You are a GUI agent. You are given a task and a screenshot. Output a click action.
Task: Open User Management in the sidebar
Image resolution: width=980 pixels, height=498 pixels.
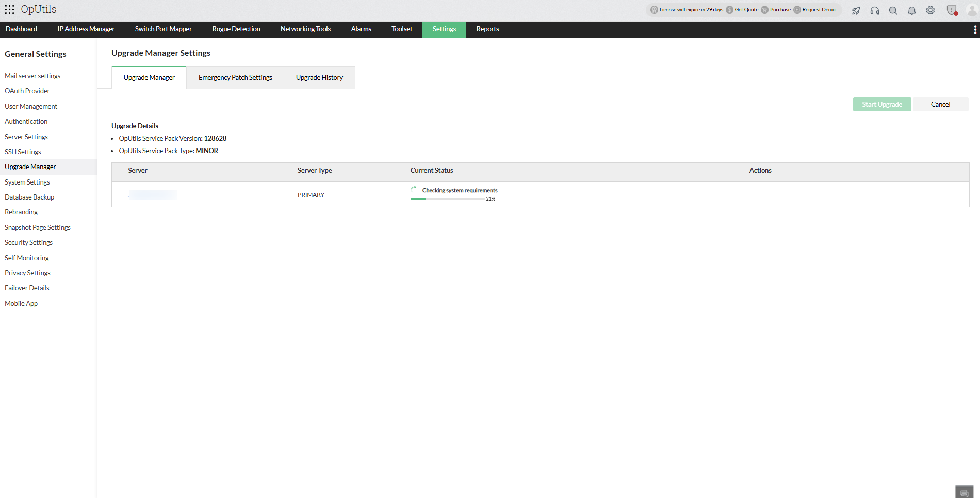coord(31,107)
